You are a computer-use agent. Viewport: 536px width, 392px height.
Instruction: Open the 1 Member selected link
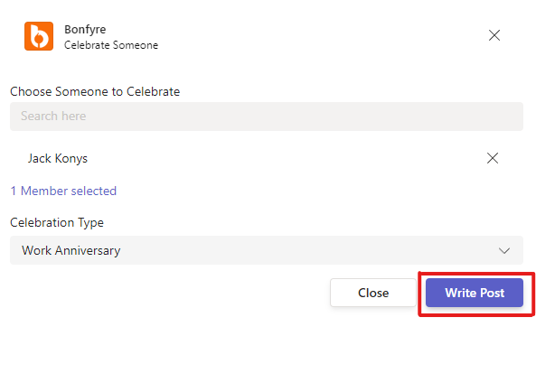tap(63, 191)
